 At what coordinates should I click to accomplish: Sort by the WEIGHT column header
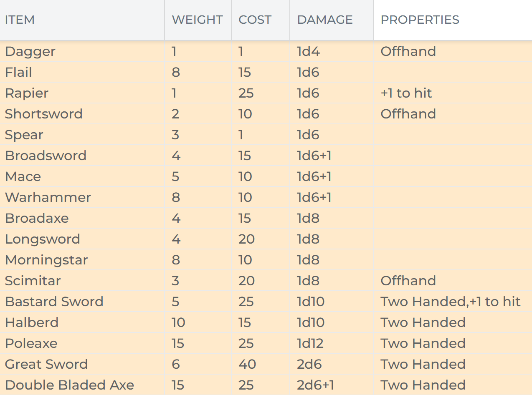(197, 20)
